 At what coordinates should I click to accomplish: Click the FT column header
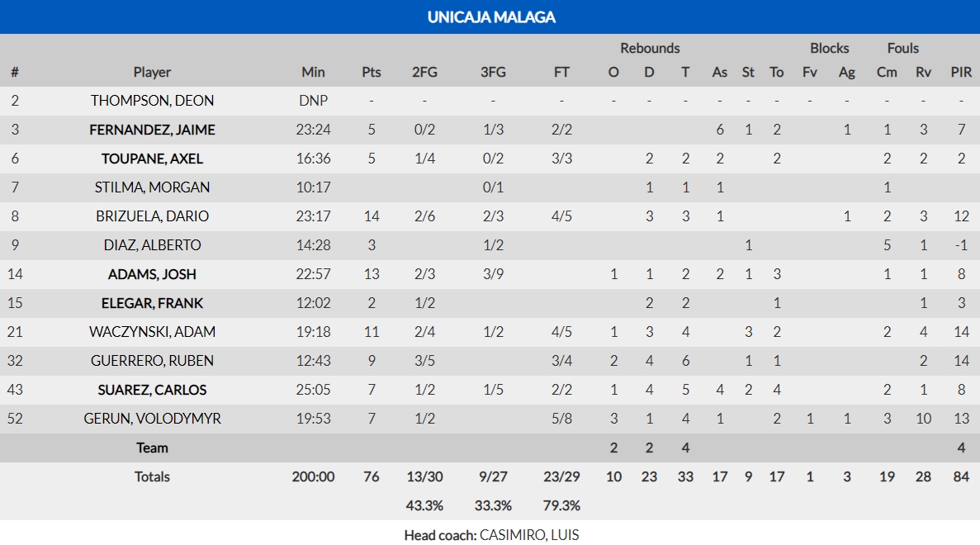[561, 72]
